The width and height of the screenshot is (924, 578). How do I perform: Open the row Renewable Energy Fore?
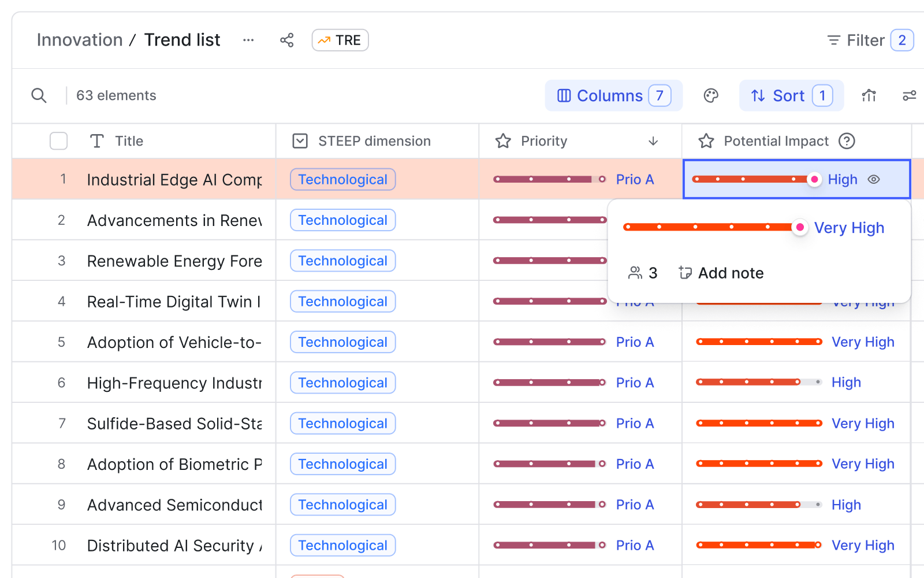click(x=174, y=261)
